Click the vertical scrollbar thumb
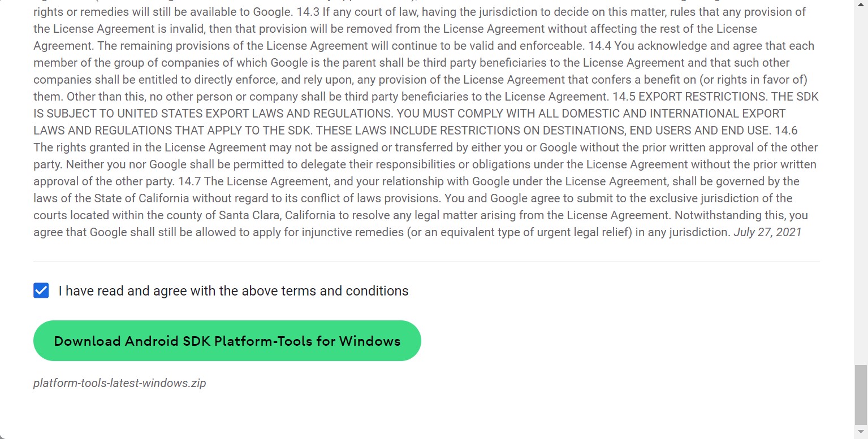The width and height of the screenshot is (868, 439). [x=861, y=394]
